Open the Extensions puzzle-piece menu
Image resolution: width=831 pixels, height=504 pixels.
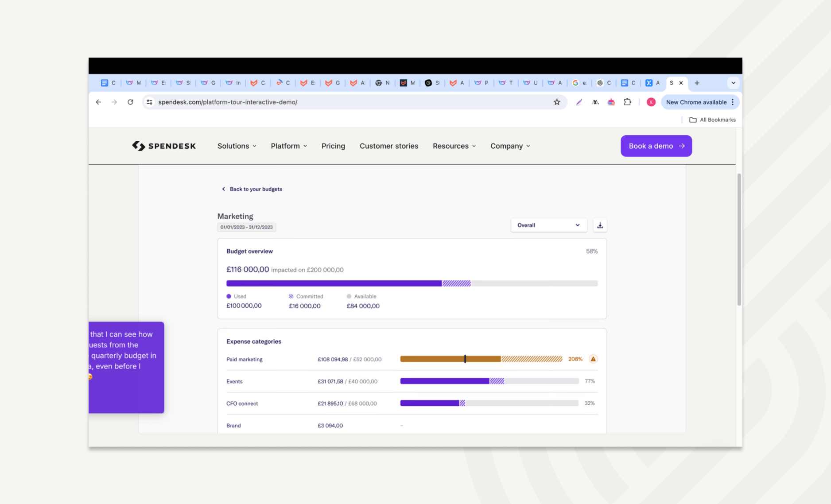[x=627, y=102]
